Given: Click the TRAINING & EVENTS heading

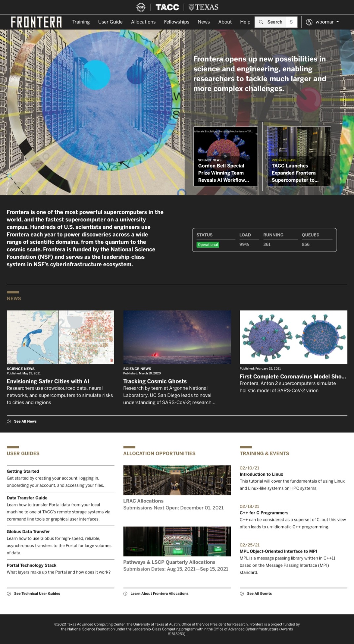Looking at the screenshot, I should click(x=264, y=453).
